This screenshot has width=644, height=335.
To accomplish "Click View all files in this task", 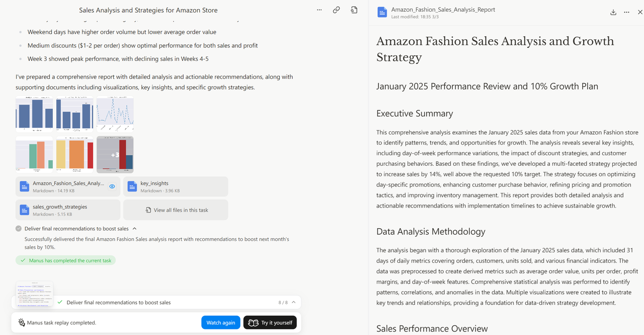I will tap(176, 210).
